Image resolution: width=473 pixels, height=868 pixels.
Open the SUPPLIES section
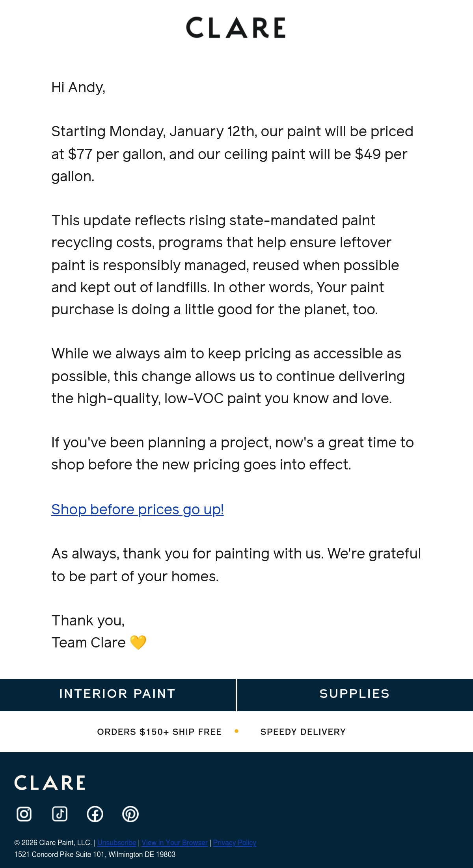tap(355, 695)
